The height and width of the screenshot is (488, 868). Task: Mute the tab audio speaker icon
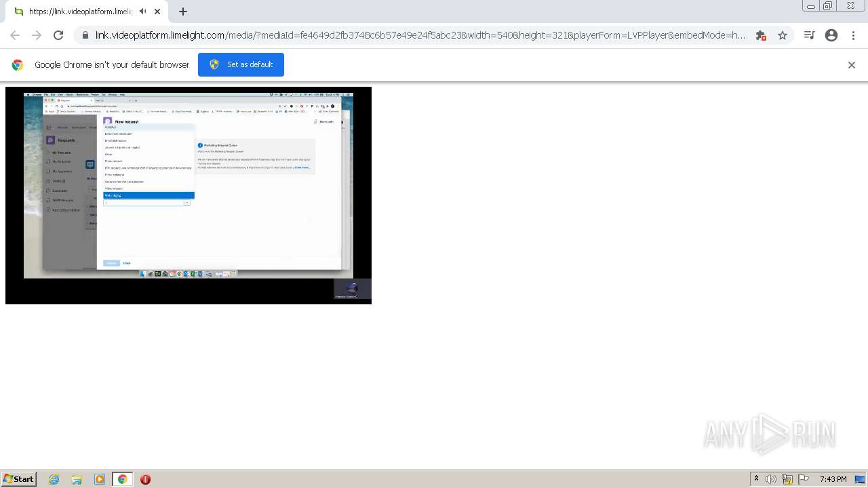click(x=142, y=12)
